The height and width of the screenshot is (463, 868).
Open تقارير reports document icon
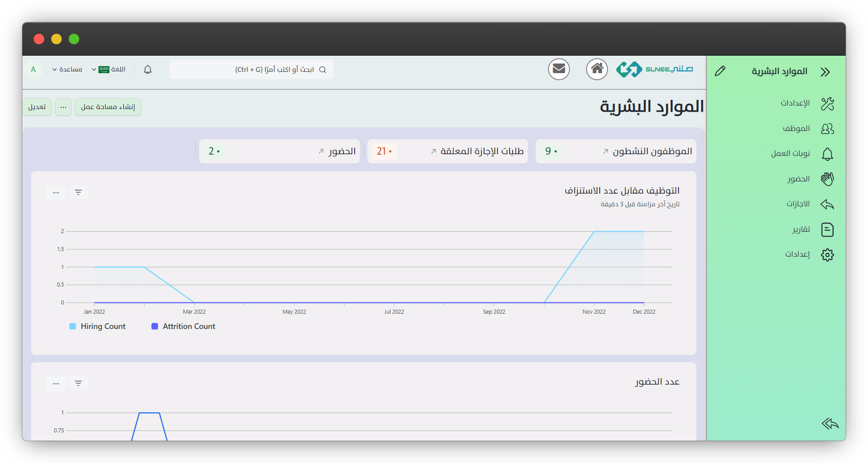pyautogui.click(x=827, y=230)
